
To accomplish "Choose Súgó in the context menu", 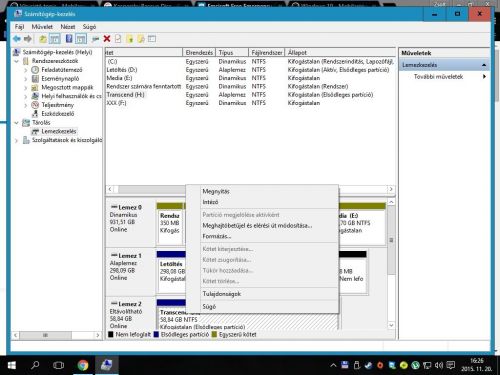I will [x=262, y=306].
